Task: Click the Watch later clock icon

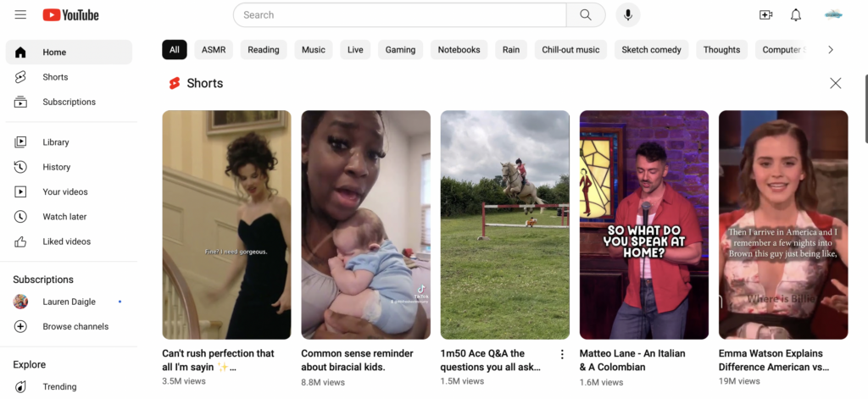Action: click(20, 216)
